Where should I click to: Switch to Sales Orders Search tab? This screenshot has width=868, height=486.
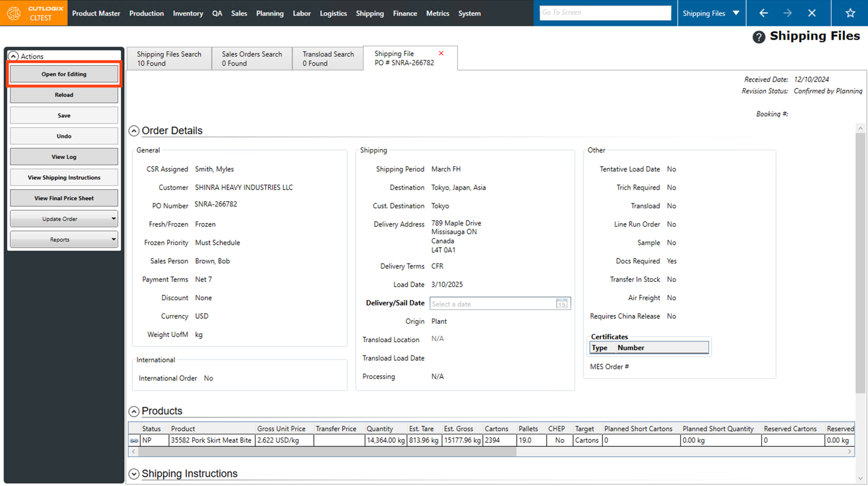[x=252, y=58]
